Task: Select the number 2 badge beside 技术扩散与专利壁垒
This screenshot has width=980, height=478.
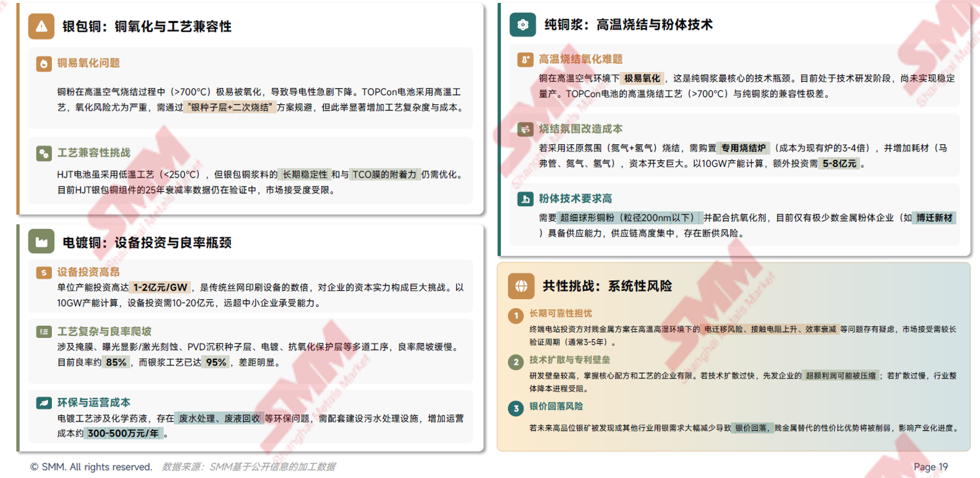Action: 516,362
